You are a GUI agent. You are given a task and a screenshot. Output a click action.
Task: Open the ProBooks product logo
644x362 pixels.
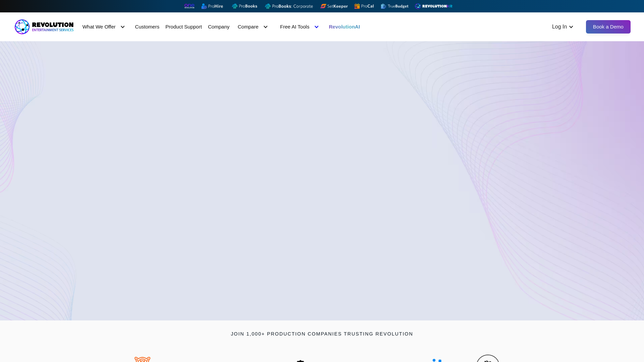click(x=245, y=6)
